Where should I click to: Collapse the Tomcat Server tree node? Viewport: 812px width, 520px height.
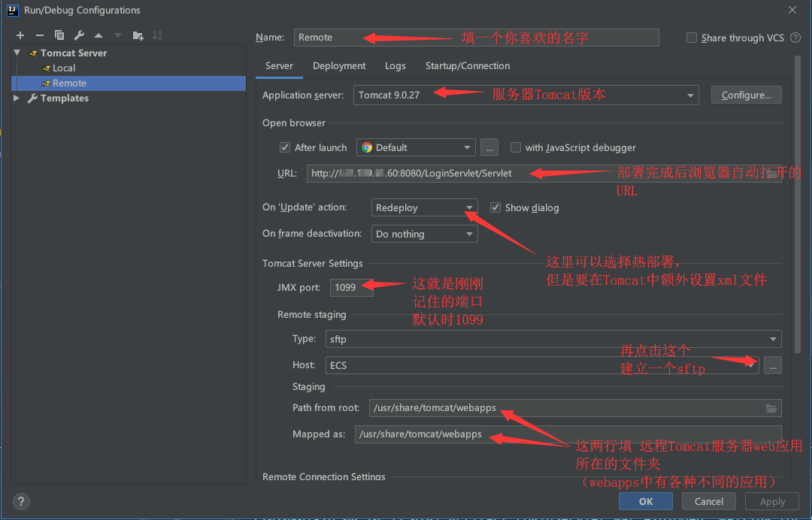click(x=17, y=53)
